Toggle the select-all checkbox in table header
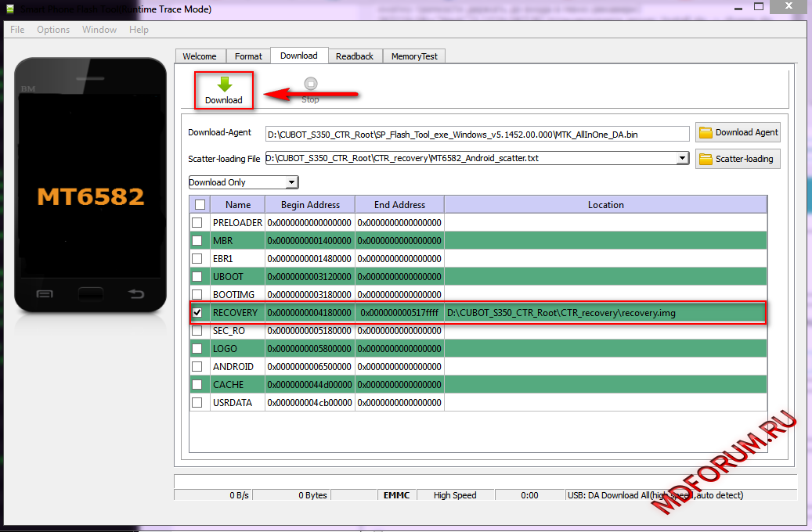This screenshot has height=532, width=812. pos(200,205)
